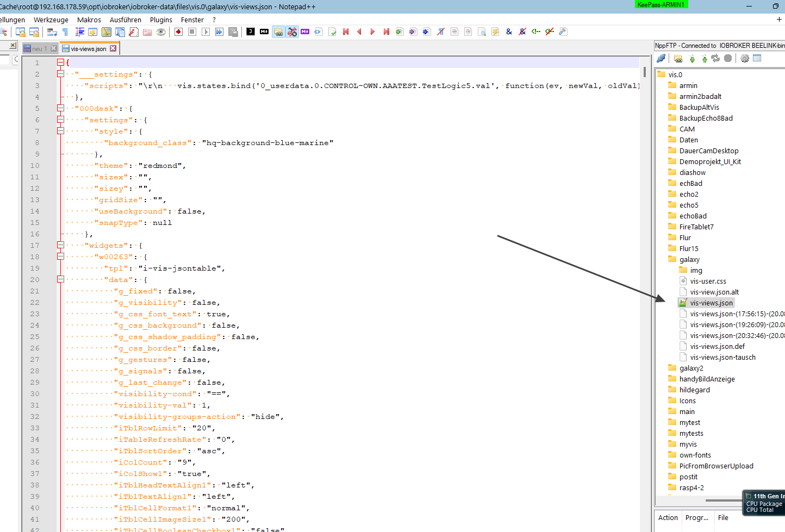Click the KeePass ARMIN1 green indicator
Image resolution: width=785 pixels, height=532 pixels.
[661, 4]
